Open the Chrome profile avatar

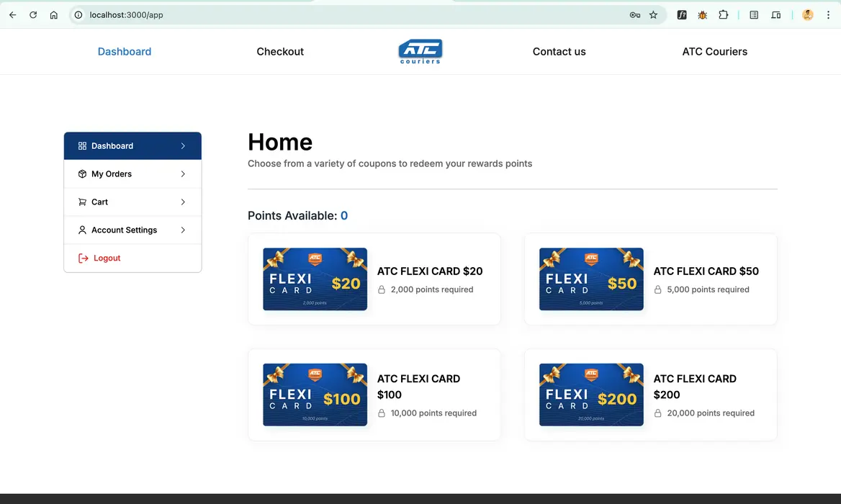point(808,15)
